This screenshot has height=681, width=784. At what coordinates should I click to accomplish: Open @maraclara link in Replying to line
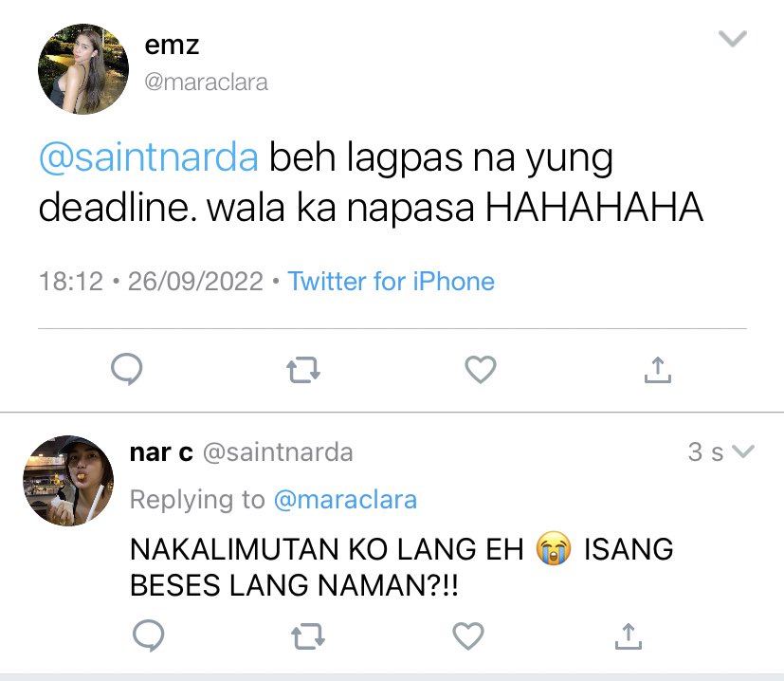(x=345, y=500)
